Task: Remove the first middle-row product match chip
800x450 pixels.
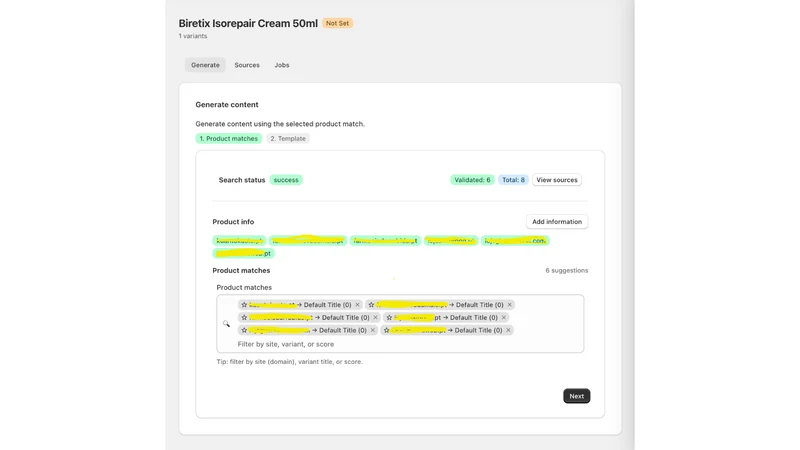Action: (x=375, y=317)
